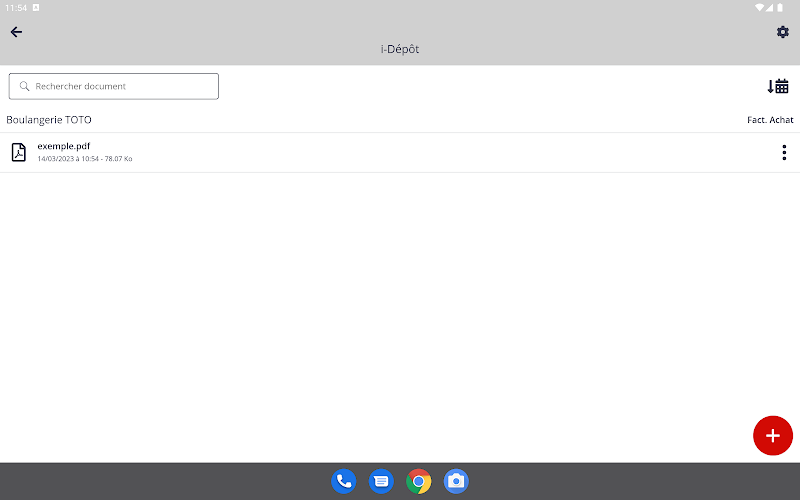Image resolution: width=800 pixels, height=500 pixels.
Task: Tap the 11:54 clock in status bar
Action: (16, 8)
